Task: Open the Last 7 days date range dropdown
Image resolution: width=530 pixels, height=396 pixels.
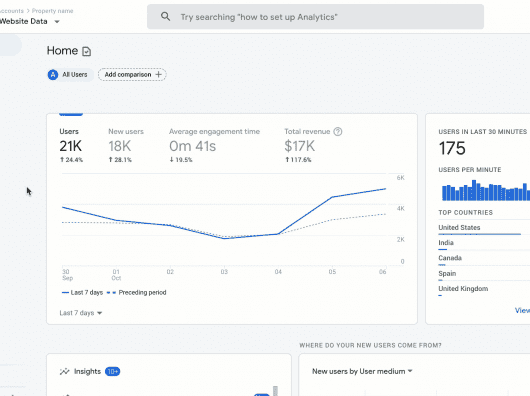Action: (81, 313)
